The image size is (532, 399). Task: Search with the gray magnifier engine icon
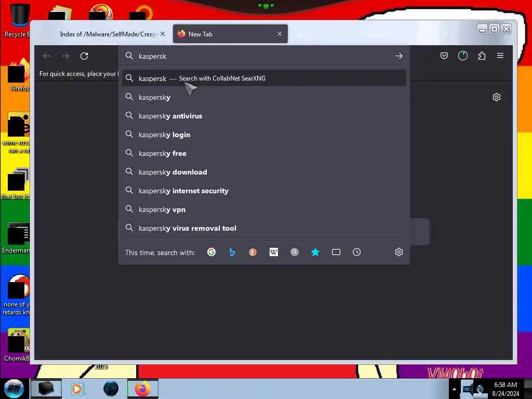point(295,252)
